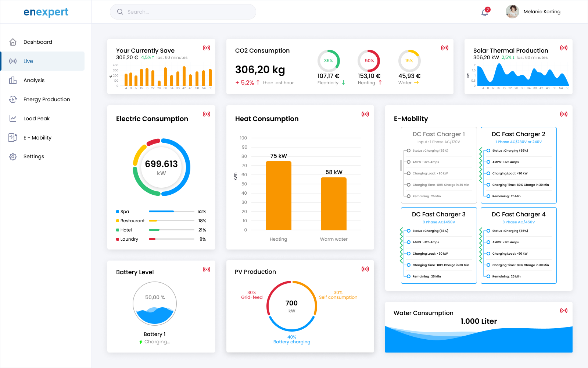The image size is (588, 368).
Task: Click the '30% Self consumption' label
Action: 338,295
